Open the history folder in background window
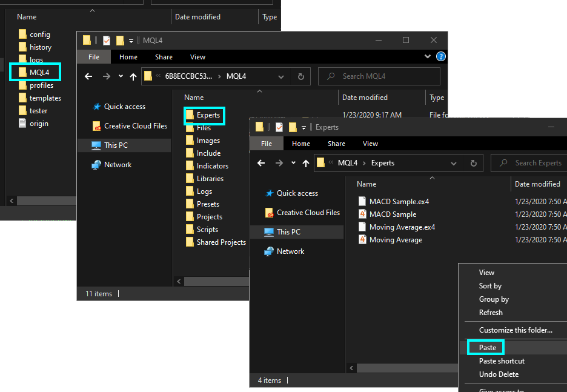Image resolution: width=567 pixels, height=392 pixels. (35, 47)
